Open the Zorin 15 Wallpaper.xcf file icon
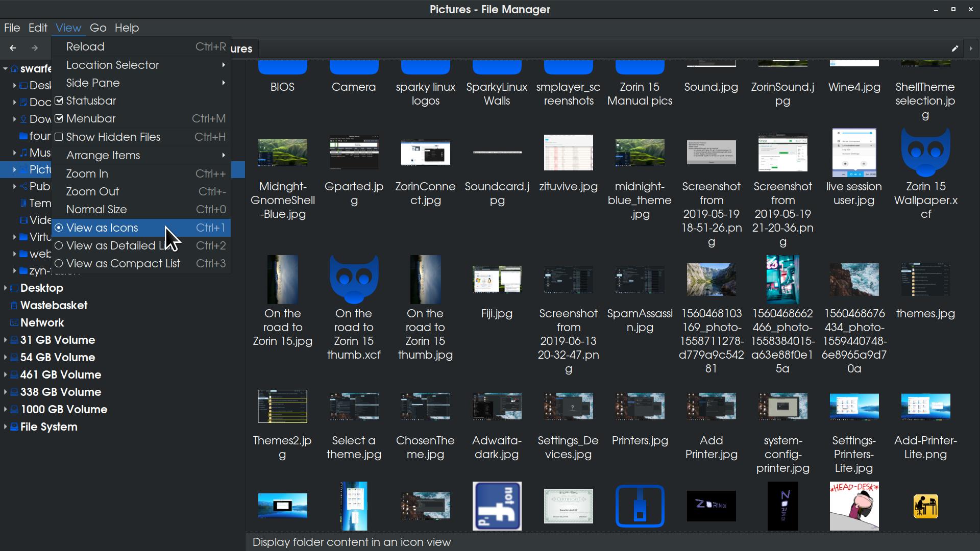The width and height of the screenshot is (980, 551). pyautogui.click(x=925, y=153)
